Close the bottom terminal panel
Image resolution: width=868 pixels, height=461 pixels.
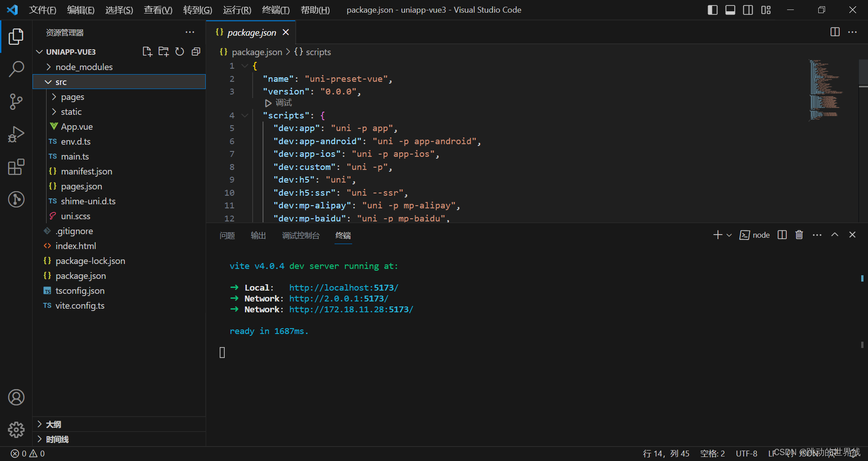pos(852,235)
